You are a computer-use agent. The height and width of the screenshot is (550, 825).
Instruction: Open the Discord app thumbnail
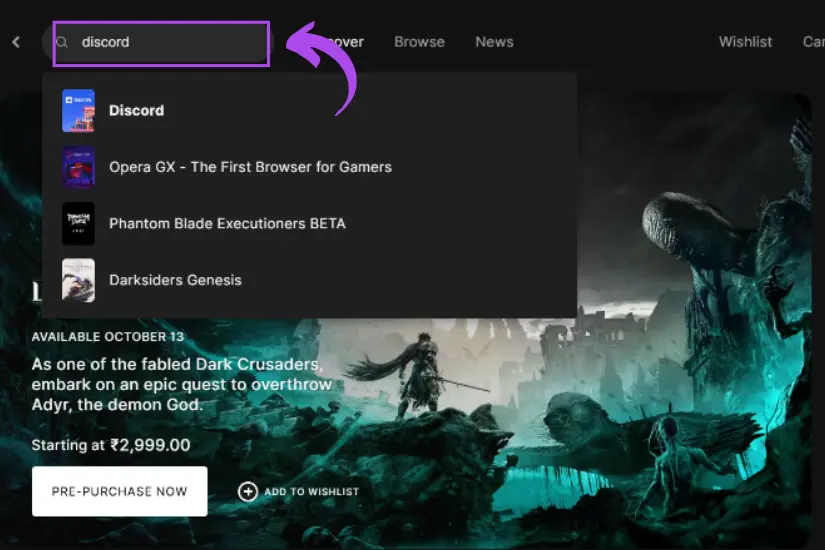[78, 111]
